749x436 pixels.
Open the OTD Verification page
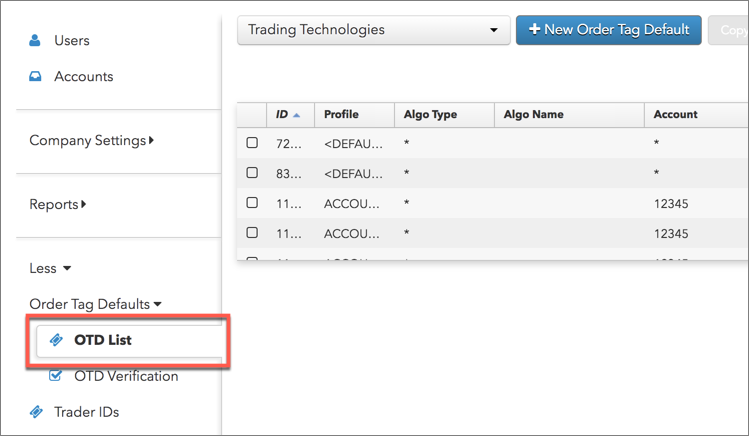126,377
